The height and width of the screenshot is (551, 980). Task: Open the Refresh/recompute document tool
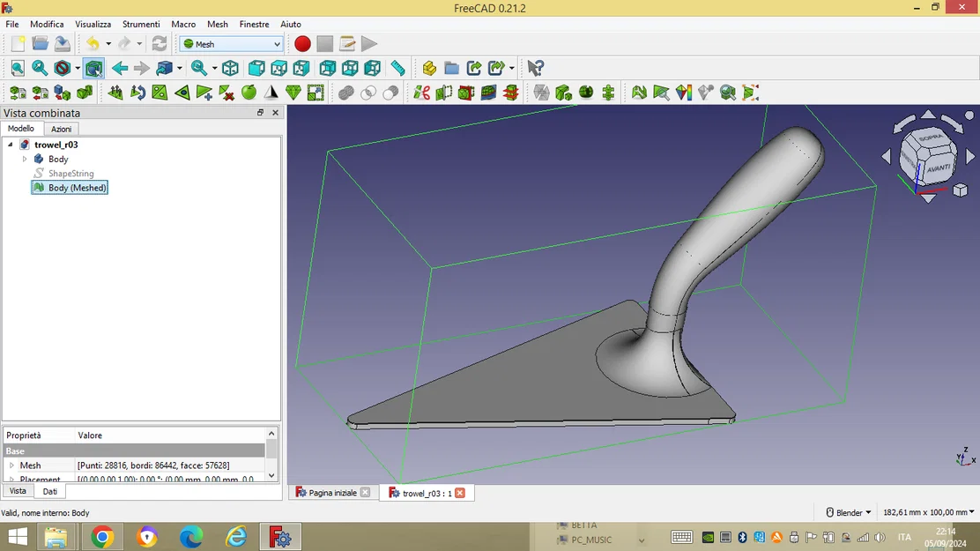click(x=159, y=42)
